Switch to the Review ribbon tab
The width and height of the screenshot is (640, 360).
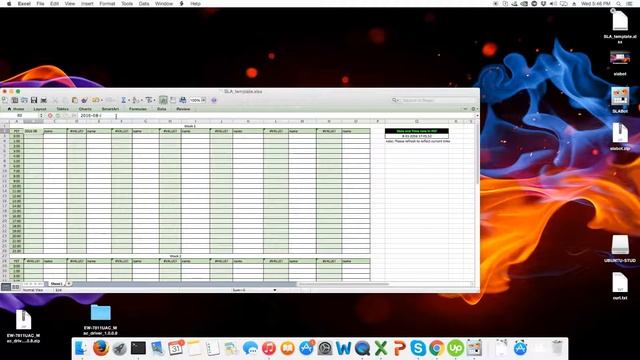pos(183,109)
